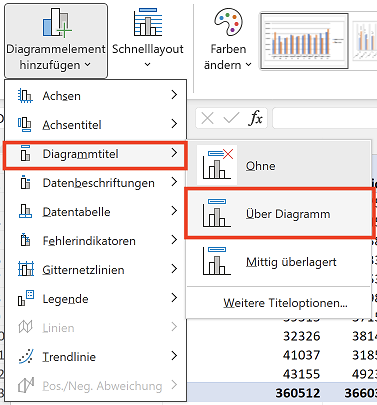
Task: Open the Gitternetzlinien menu entry
Action: click(x=96, y=270)
